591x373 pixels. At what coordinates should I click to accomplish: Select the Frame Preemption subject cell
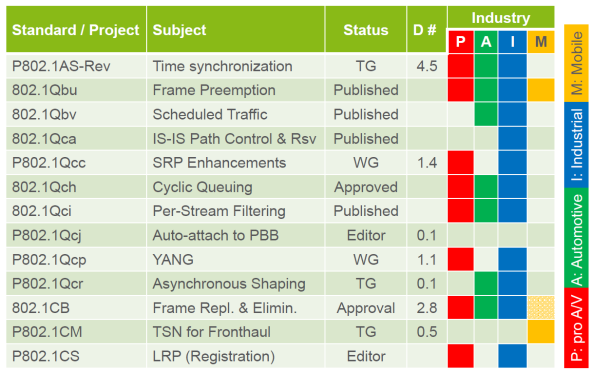[236, 90]
